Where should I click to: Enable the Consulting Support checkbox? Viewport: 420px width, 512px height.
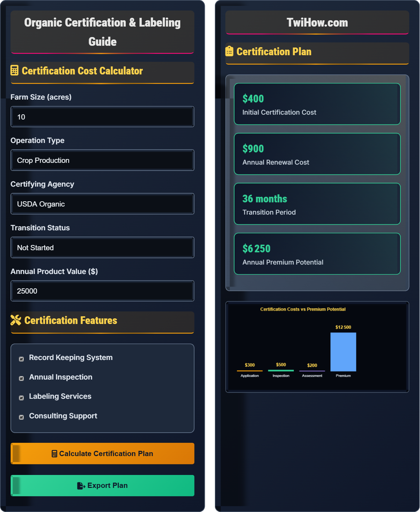click(x=21, y=417)
